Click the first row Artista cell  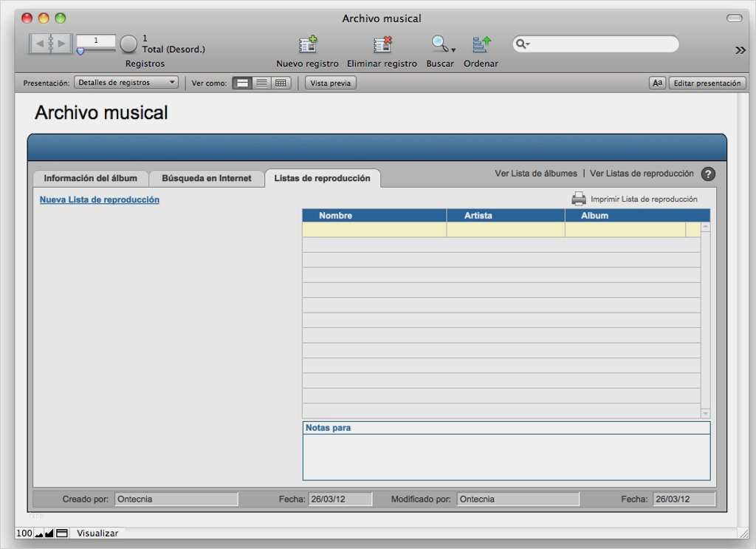506,230
